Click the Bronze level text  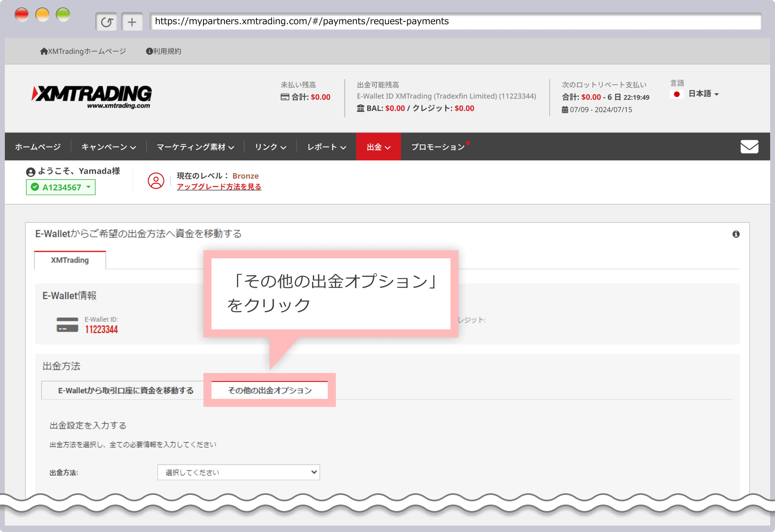pos(245,176)
